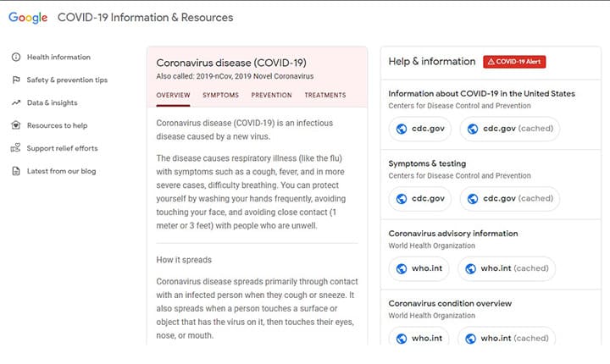Open cached cdc.gov under United States info

coord(509,129)
